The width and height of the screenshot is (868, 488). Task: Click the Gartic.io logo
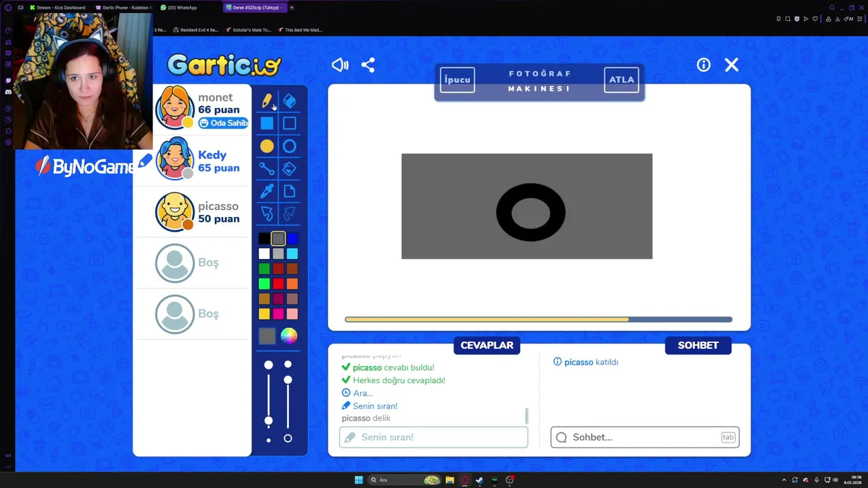pyautogui.click(x=224, y=65)
